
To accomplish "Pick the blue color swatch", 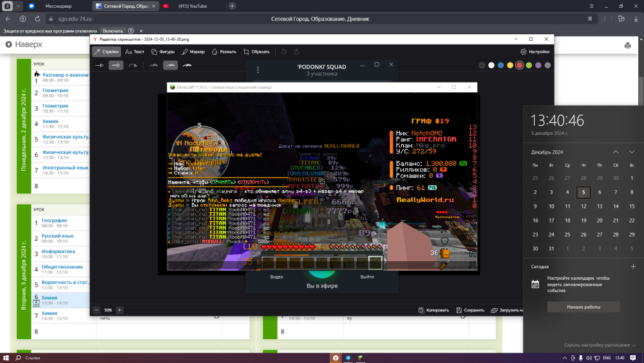I will (500, 65).
